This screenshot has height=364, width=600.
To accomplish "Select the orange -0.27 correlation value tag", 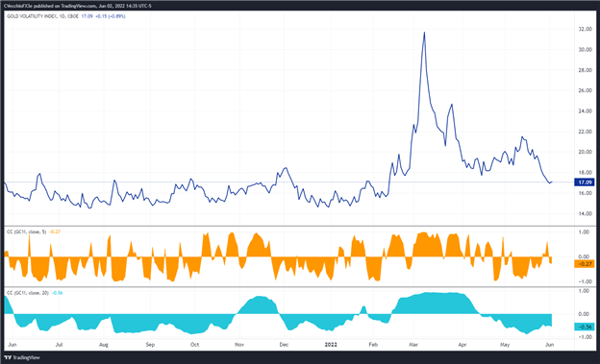I will pos(584,263).
